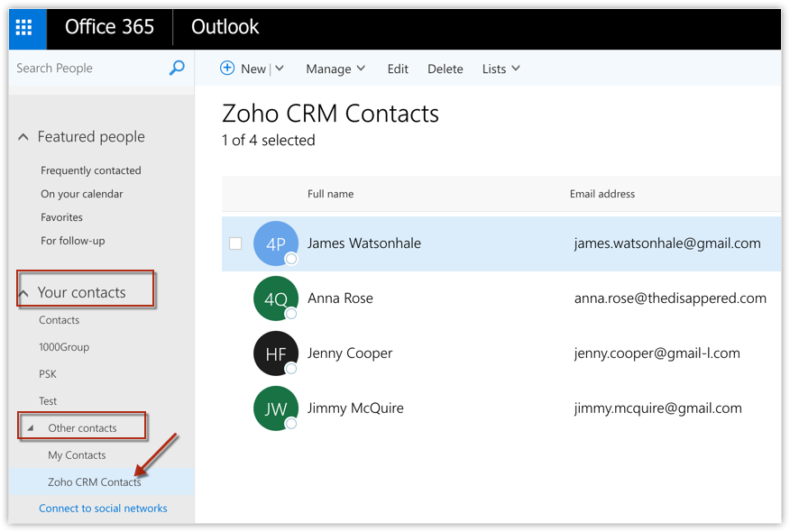Tick the checkbox beside James Watsonhale
Image resolution: width=790 pixels, height=532 pixels.
point(235,243)
